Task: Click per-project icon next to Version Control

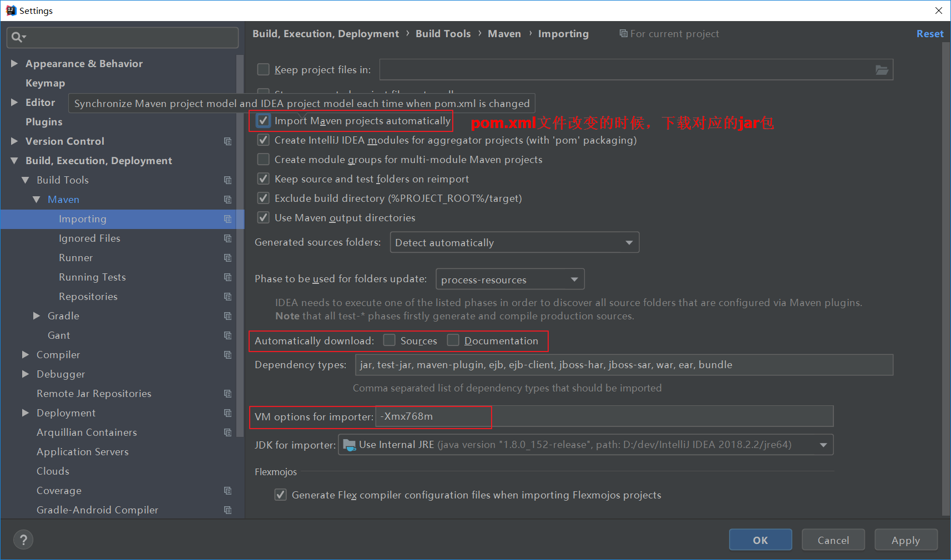Action: point(227,141)
